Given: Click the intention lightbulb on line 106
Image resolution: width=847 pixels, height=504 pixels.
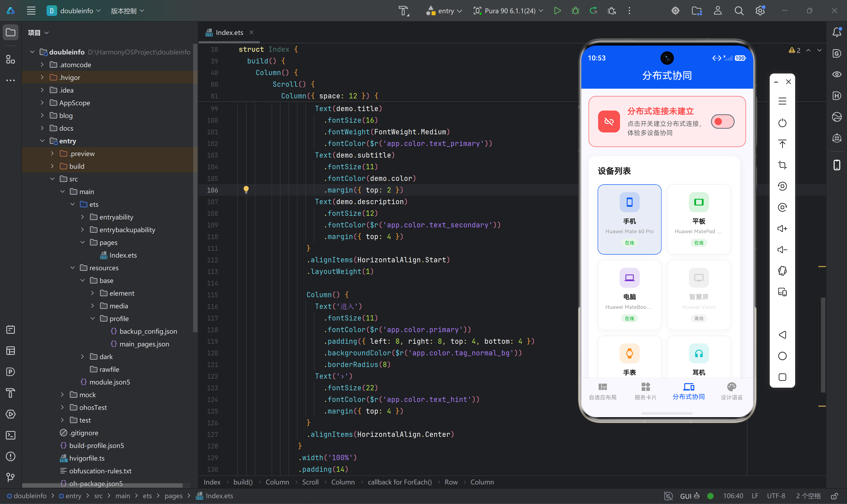Looking at the screenshot, I should (246, 190).
